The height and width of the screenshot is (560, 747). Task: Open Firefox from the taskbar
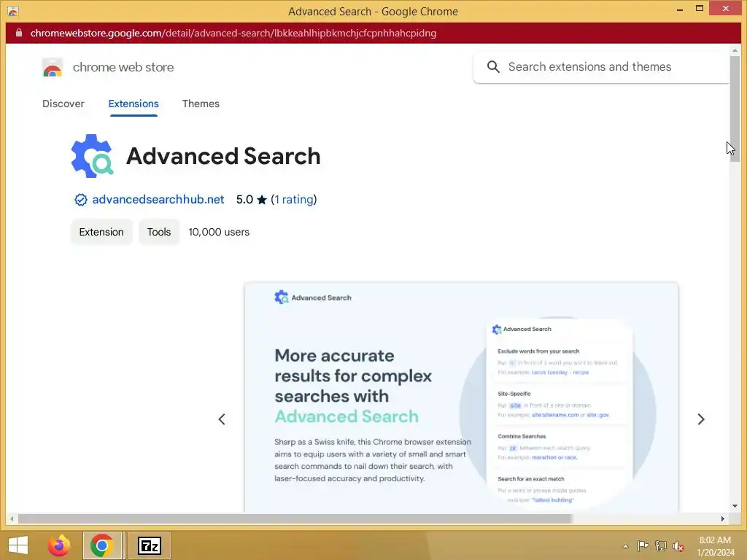click(x=59, y=545)
